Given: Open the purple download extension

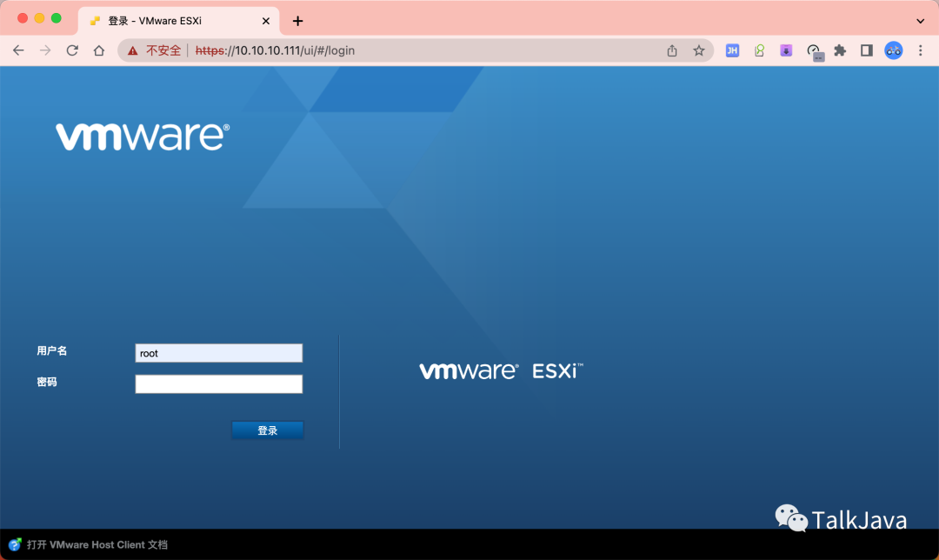Looking at the screenshot, I should coord(786,50).
